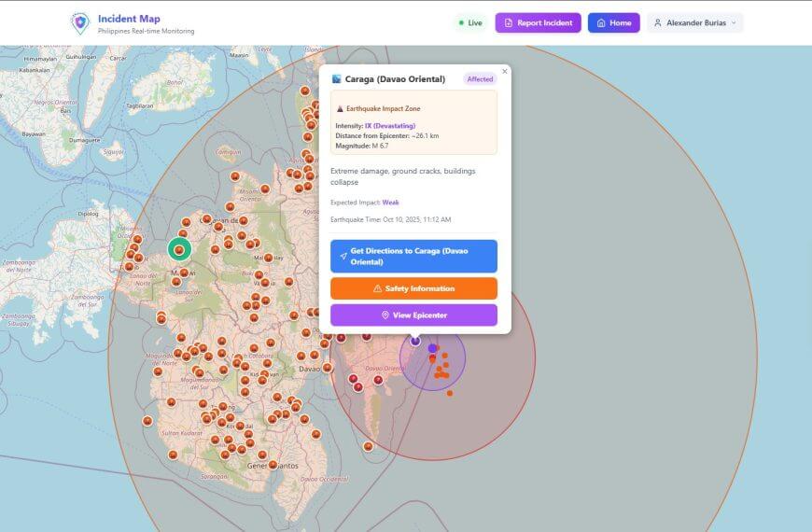Click the warning triangle in Safety Information
812x532 pixels.
(377, 289)
